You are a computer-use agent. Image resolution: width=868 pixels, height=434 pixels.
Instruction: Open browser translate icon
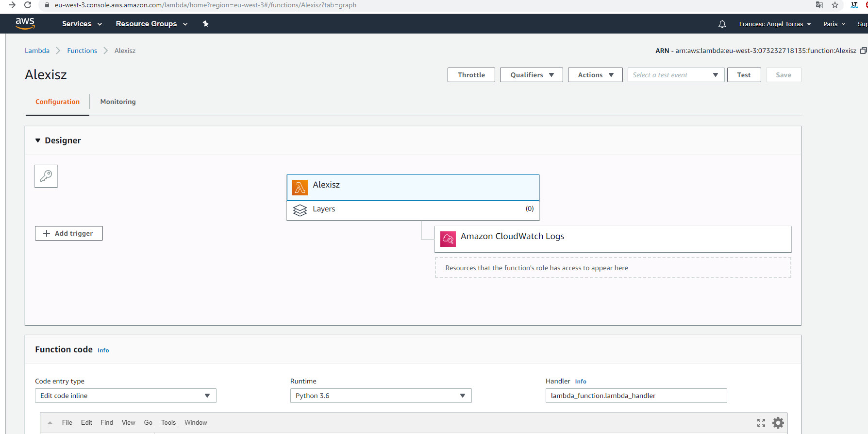[819, 5]
